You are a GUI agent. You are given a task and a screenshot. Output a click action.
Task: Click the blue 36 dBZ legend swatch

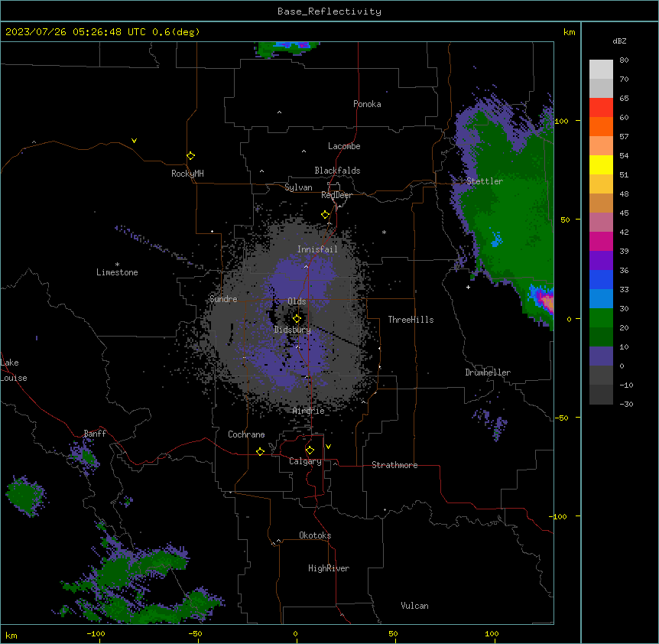point(601,279)
